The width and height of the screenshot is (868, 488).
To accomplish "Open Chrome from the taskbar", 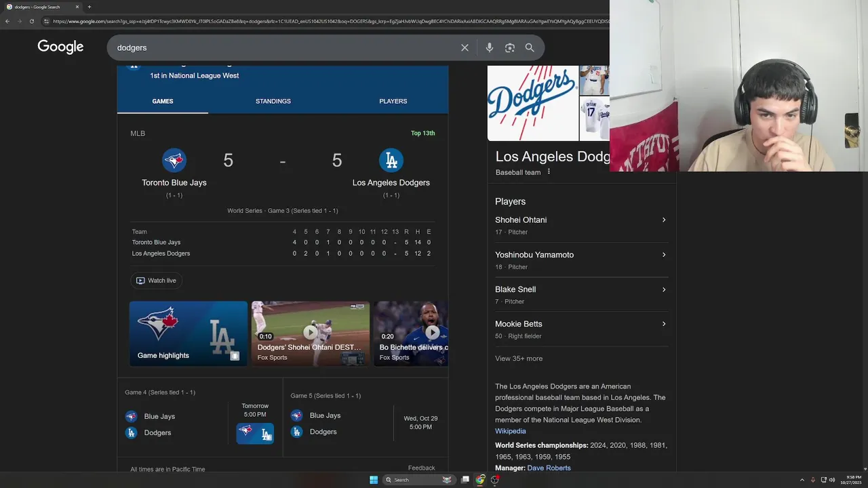I will coord(480,480).
